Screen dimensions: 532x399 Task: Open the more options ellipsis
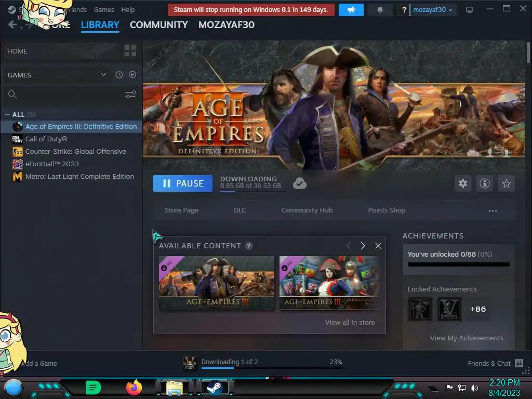[x=493, y=211]
